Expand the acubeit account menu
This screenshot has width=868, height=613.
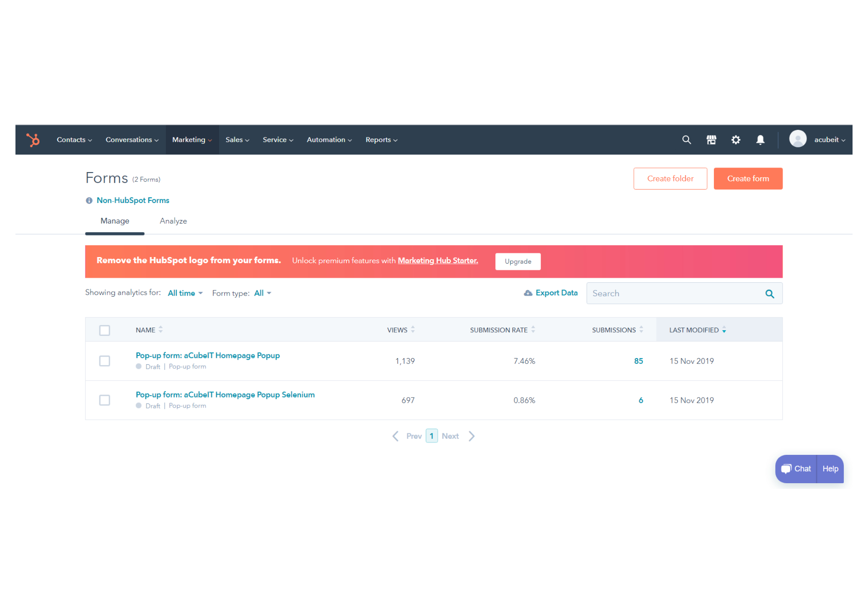pyautogui.click(x=827, y=140)
